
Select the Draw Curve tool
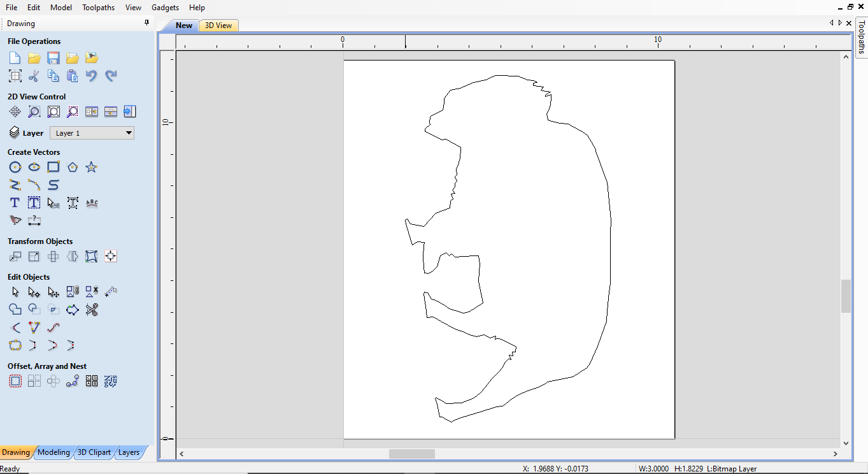53,185
